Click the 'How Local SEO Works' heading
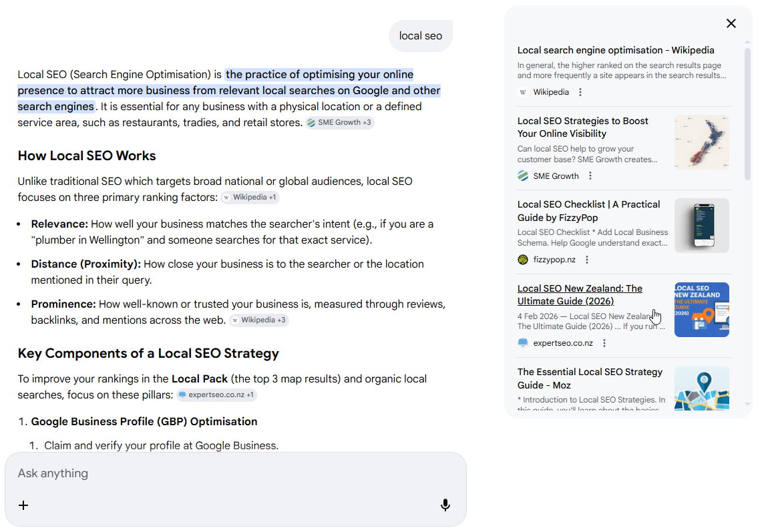 (x=87, y=156)
